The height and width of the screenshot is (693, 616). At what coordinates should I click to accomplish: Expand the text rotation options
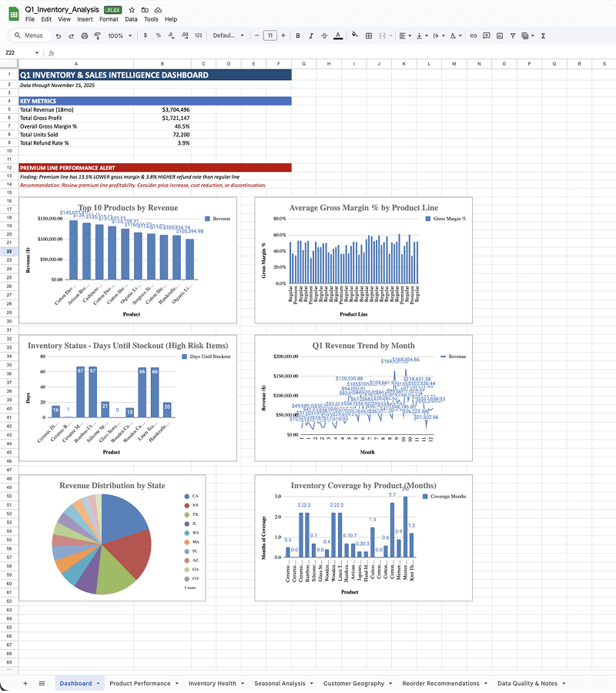(461, 35)
